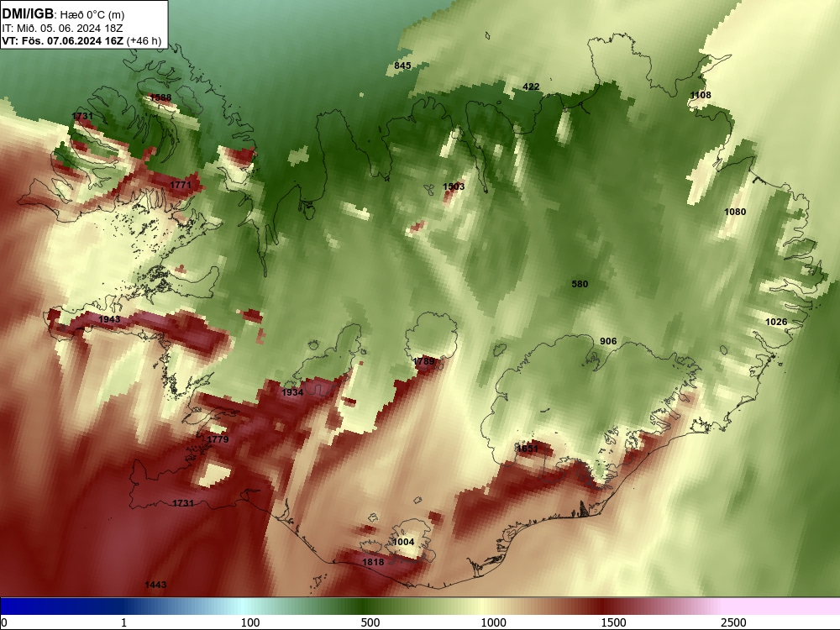The height and width of the screenshot is (630, 840).
Task: Click the 1588 height label
Action: [x=160, y=97]
